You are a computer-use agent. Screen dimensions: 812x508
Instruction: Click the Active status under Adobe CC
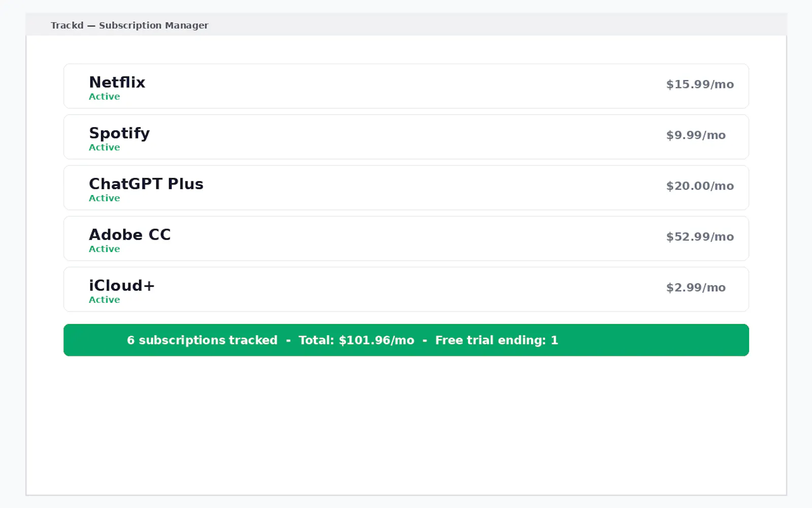(105, 249)
